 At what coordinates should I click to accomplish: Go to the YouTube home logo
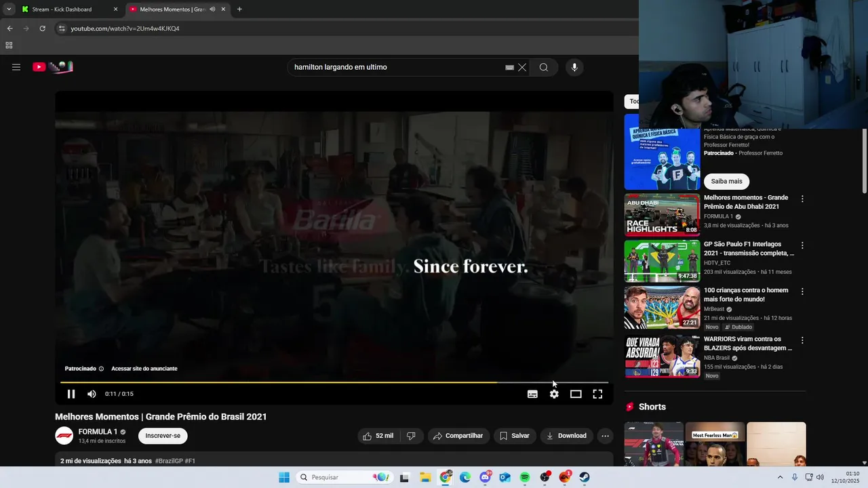[53, 66]
